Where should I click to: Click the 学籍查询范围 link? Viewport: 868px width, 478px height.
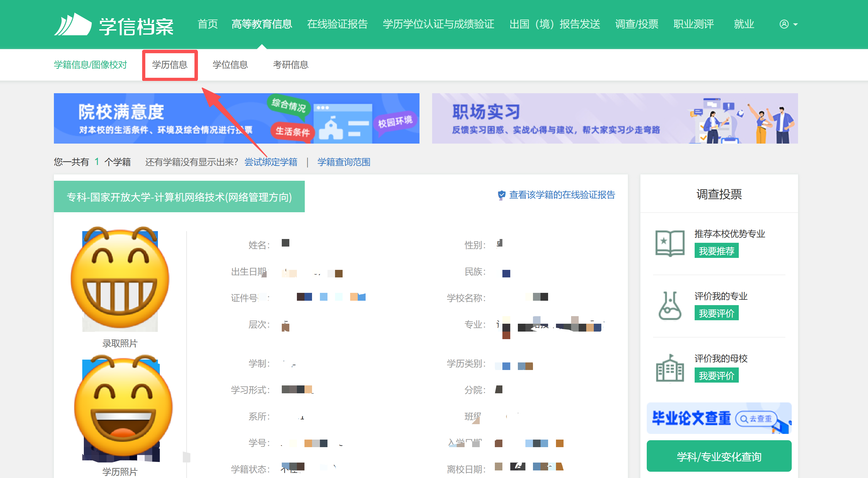(344, 162)
